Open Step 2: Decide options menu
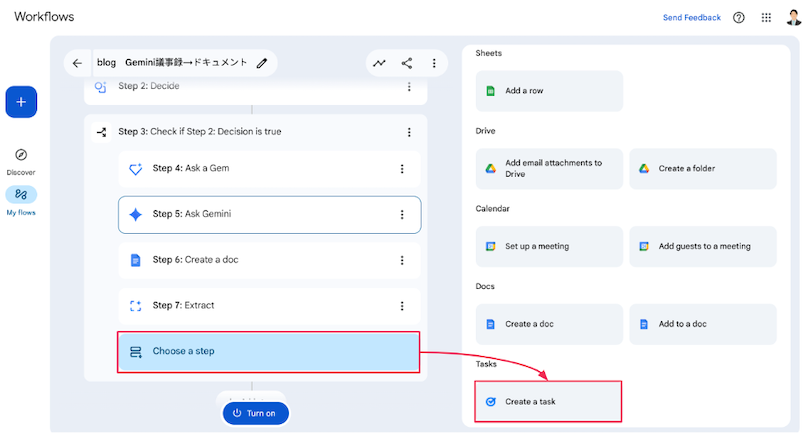The height and width of the screenshot is (434, 804). tap(409, 87)
